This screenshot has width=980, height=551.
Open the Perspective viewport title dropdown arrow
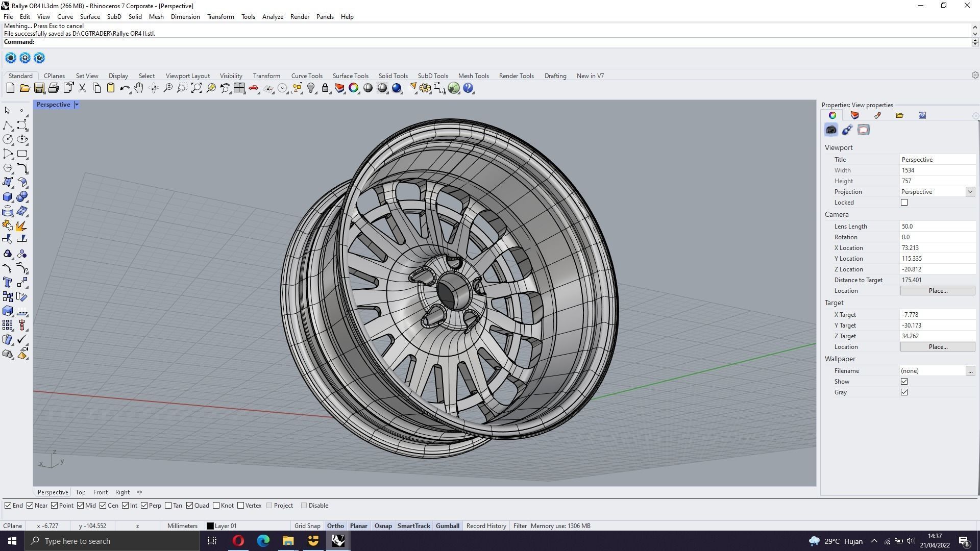77,105
